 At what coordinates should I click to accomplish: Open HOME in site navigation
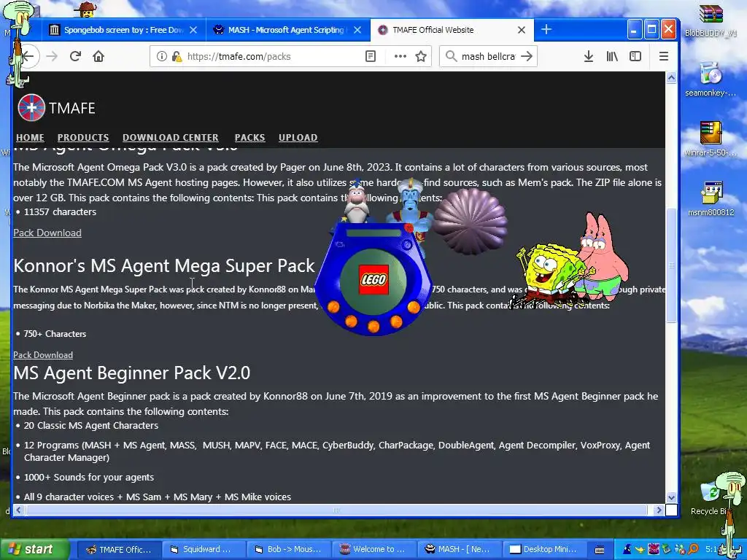pos(30,138)
